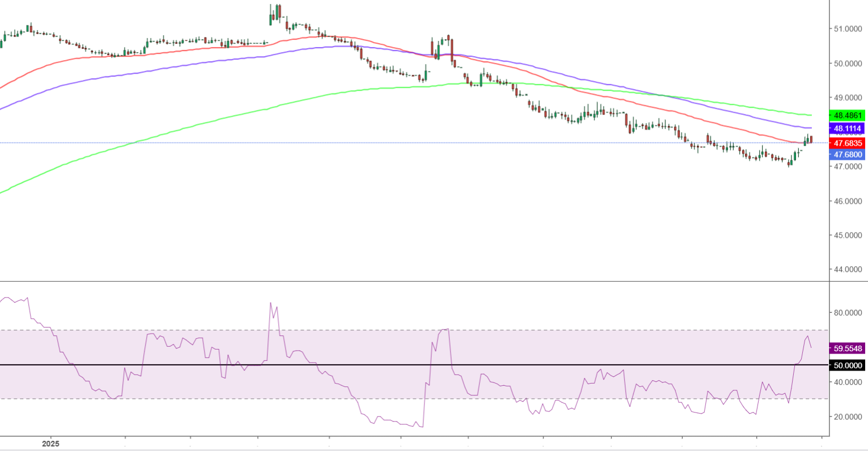Click the 51.0000 price axis label
This screenshot has height=451, width=868.
click(x=847, y=29)
